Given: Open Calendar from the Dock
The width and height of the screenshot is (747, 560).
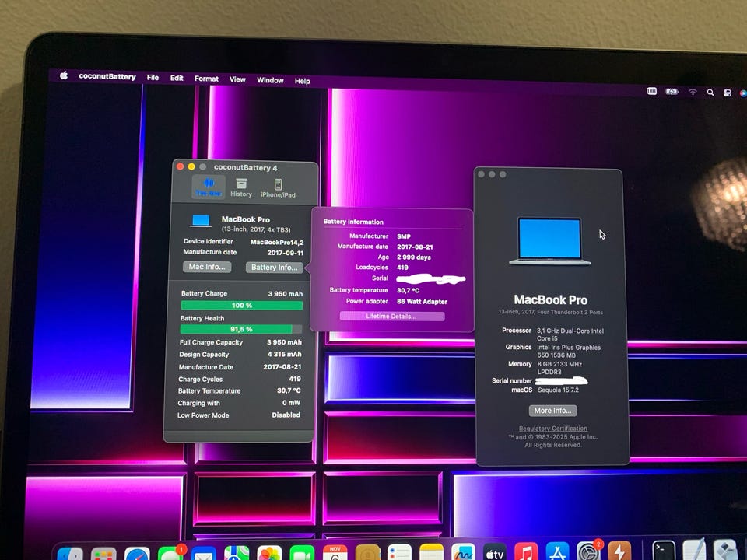Looking at the screenshot, I should pos(335,553).
